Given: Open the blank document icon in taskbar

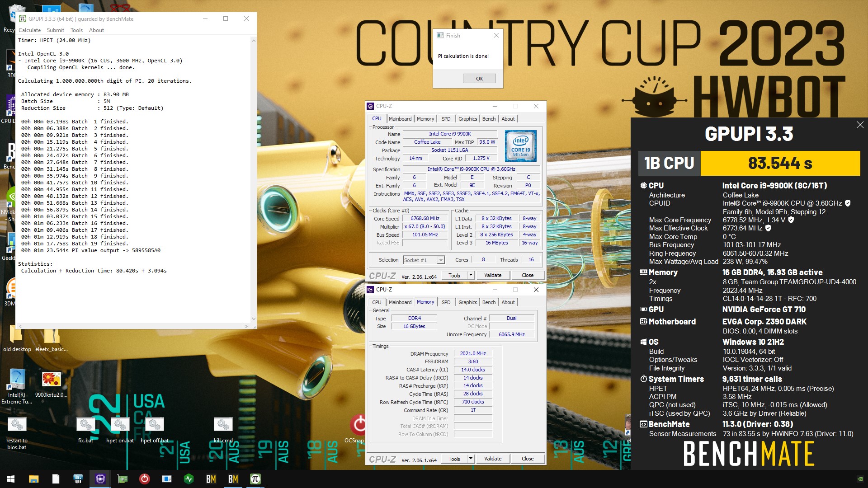Looking at the screenshot, I should click(x=56, y=479).
